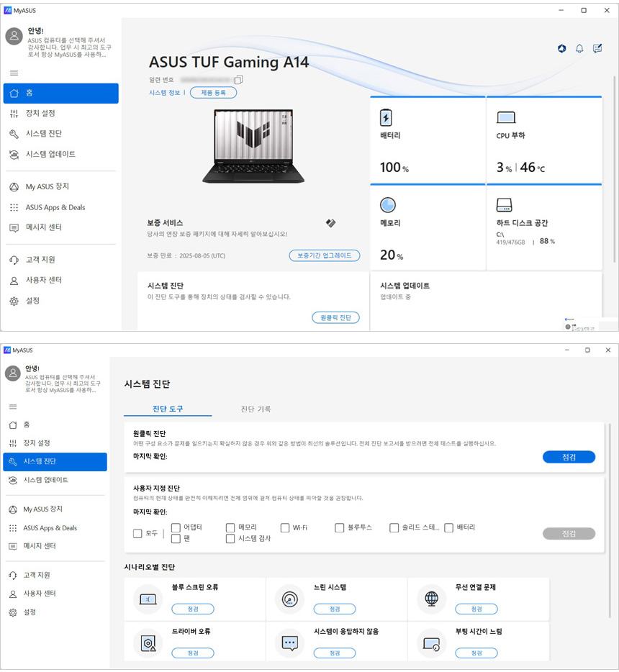Screen dimensions: 619x672
Task: Check the 팬 checkbox
Action: 176,539
